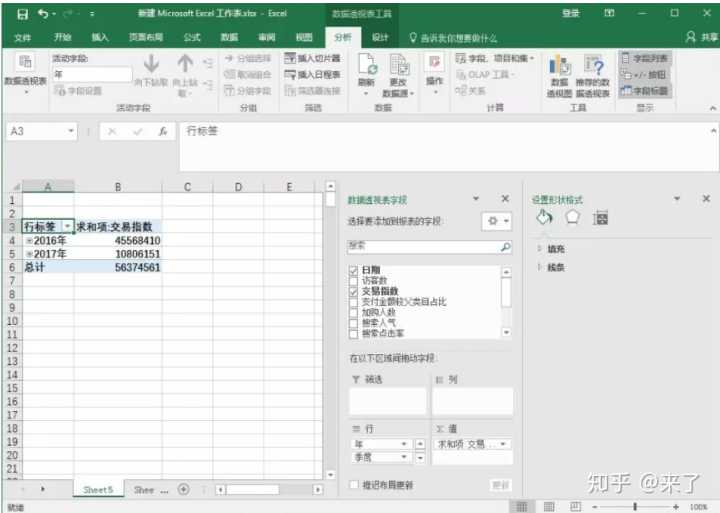Open the 页面布局 ribbon tab
The image size is (720, 513).
pyautogui.click(x=145, y=37)
